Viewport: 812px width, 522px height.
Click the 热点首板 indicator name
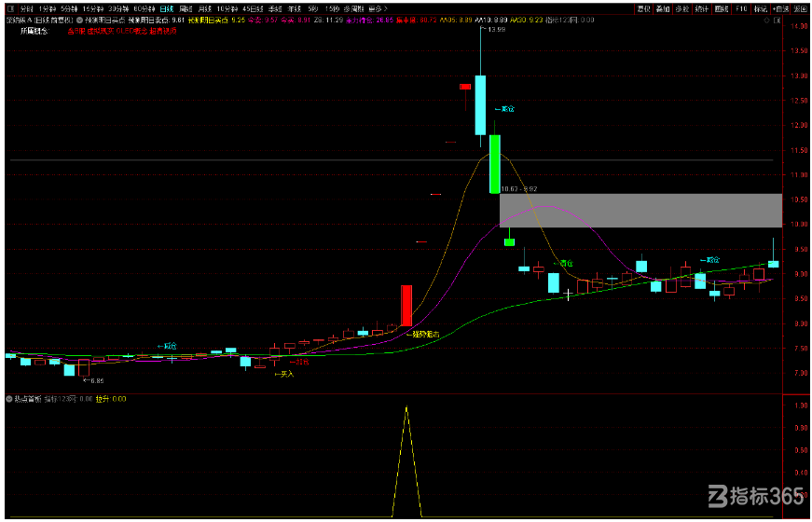pyautogui.click(x=27, y=399)
